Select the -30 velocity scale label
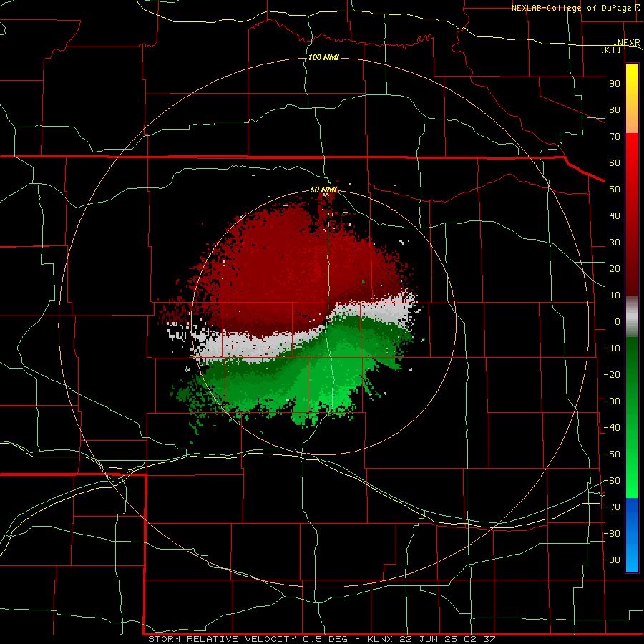Viewport: 644px width, 644px height. (x=612, y=401)
